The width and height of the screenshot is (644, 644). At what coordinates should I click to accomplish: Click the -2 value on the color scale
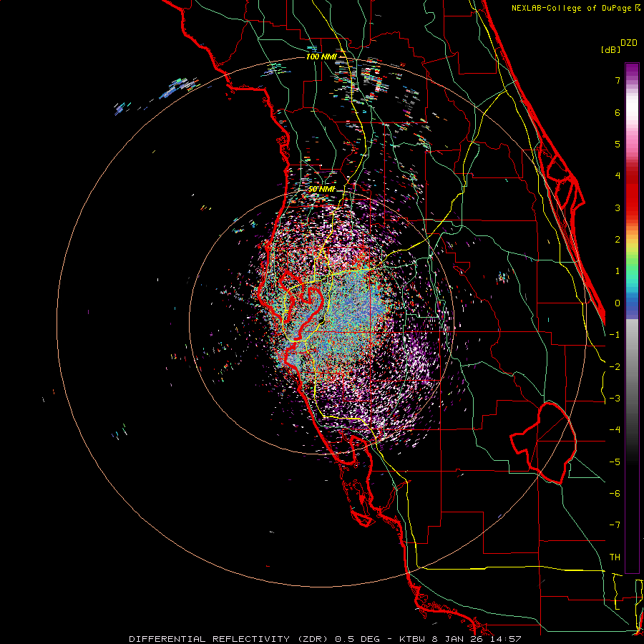[615, 366]
